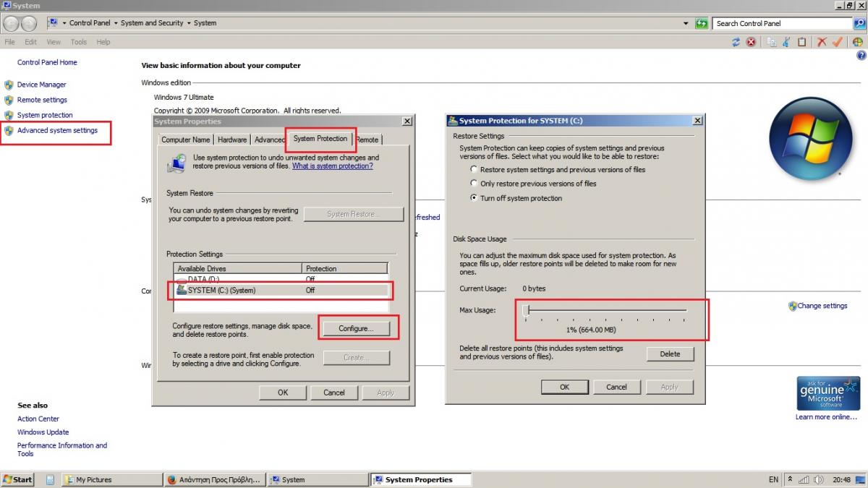Screen dimensions: 868x488
Task: Open the Tools menu
Action: click(79, 42)
